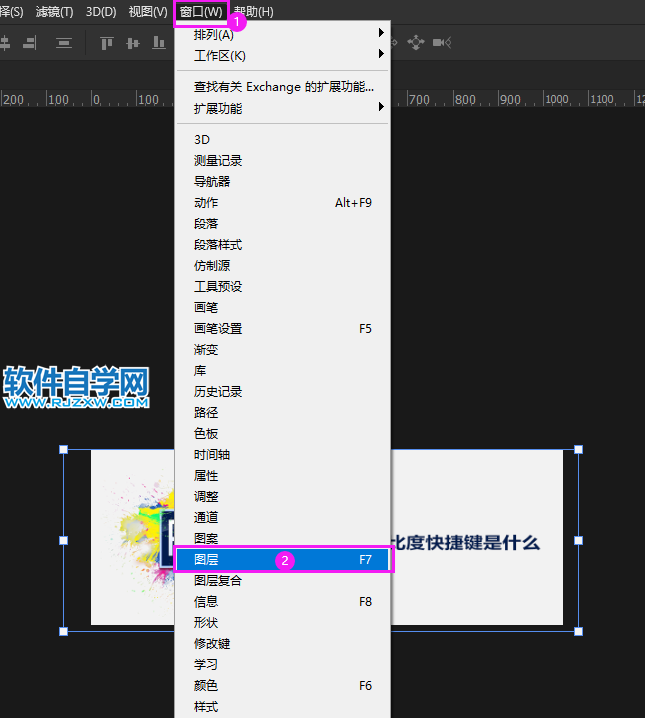Click the top-left transform handle
The width and height of the screenshot is (645, 718).
(64, 450)
